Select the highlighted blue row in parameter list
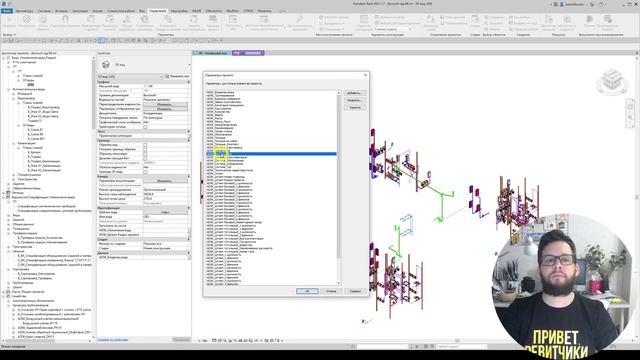The width and height of the screenshot is (640, 360). pyautogui.click(x=271, y=154)
